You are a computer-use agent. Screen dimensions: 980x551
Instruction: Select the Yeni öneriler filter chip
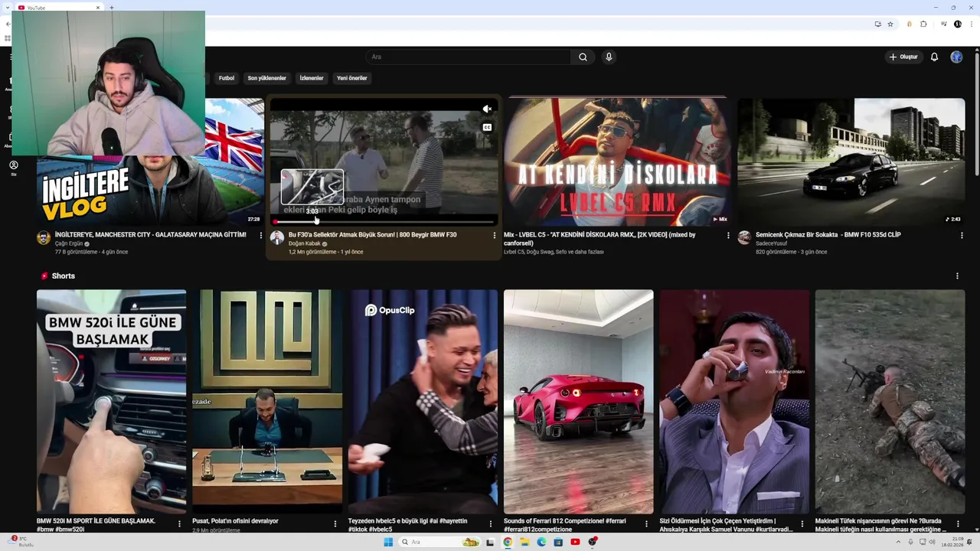pyautogui.click(x=352, y=78)
